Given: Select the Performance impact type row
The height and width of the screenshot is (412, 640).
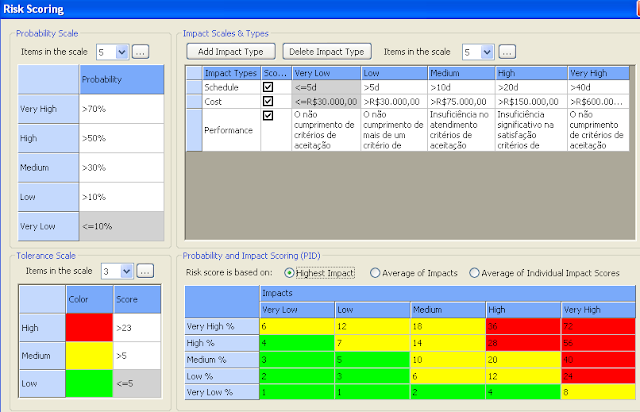Looking at the screenshot, I should pyautogui.click(x=231, y=130).
